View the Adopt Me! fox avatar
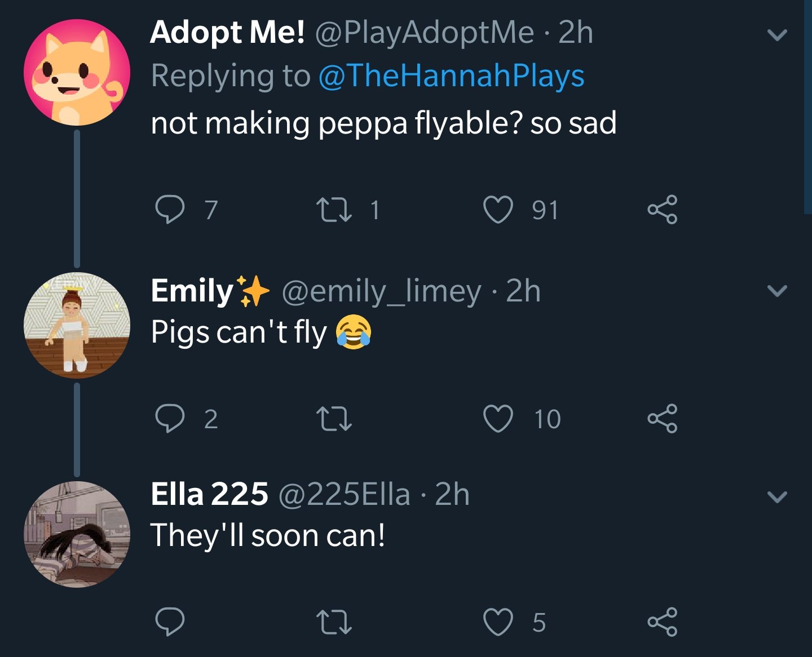This screenshot has height=657, width=812. (x=77, y=72)
